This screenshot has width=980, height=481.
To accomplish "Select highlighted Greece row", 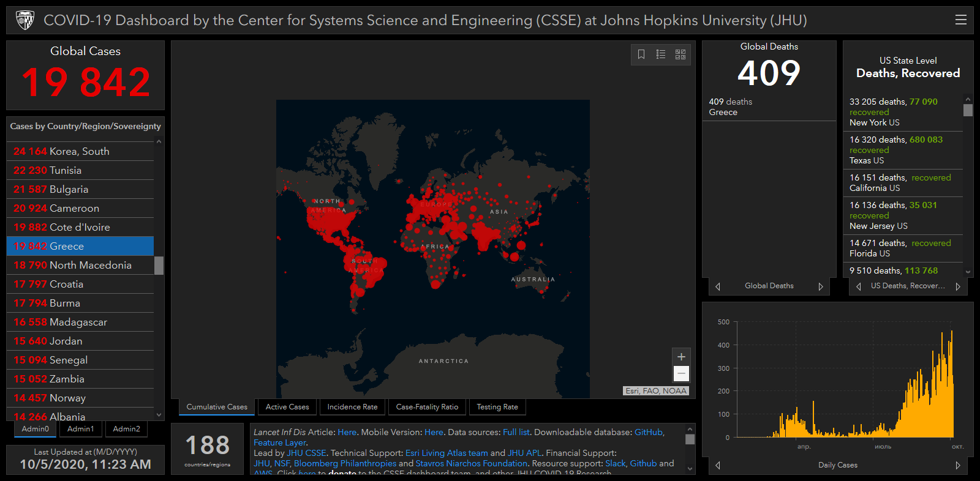I will click(x=80, y=246).
